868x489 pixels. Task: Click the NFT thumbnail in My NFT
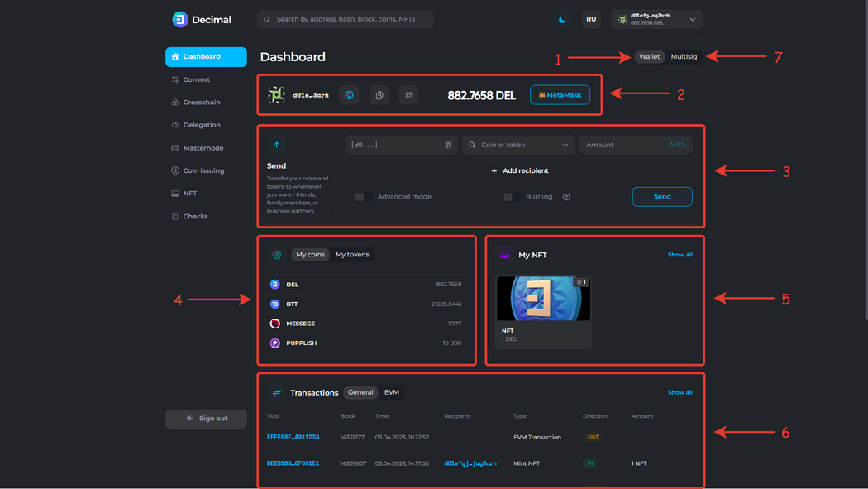pyautogui.click(x=543, y=300)
